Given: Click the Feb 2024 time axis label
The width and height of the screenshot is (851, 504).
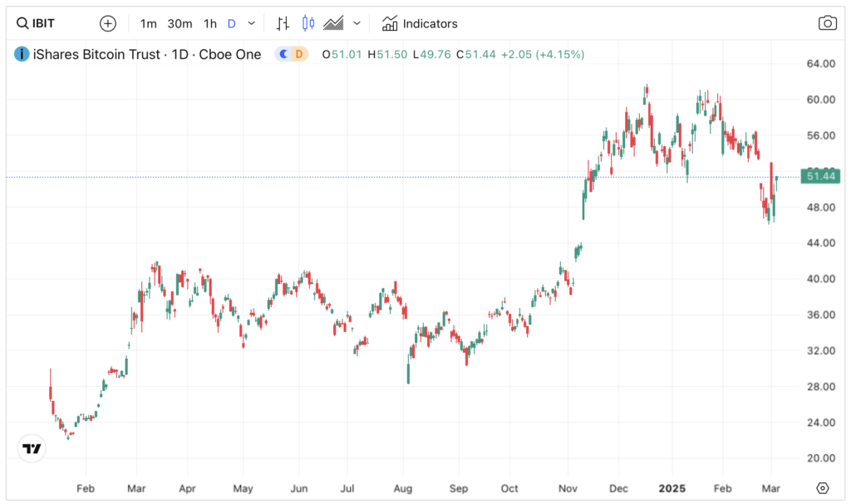Looking at the screenshot, I should pyautogui.click(x=86, y=488).
